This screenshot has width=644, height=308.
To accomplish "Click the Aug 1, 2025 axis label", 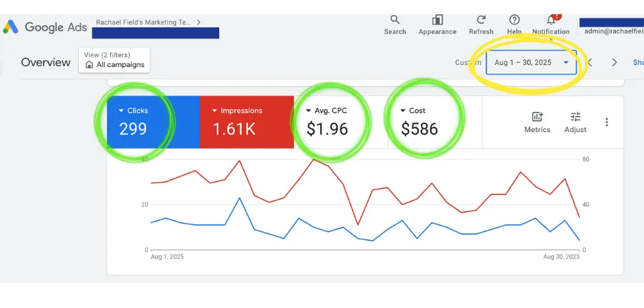I will click(x=167, y=257).
